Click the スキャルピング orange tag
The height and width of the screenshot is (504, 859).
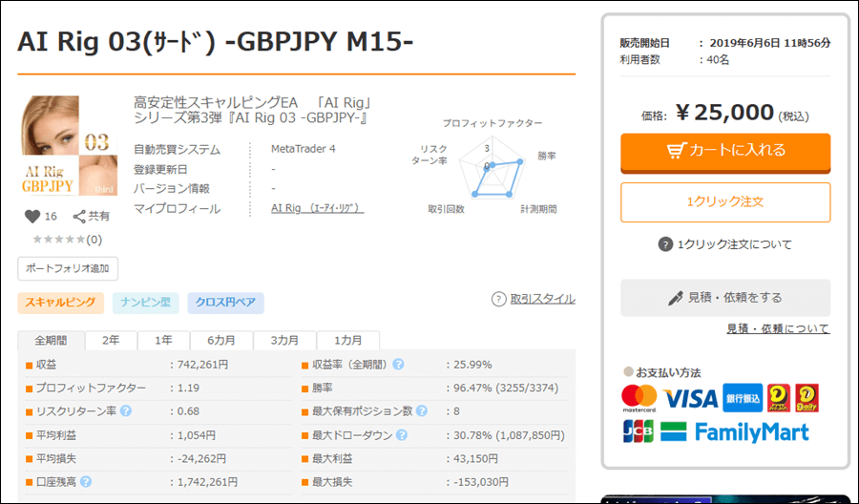click(60, 303)
